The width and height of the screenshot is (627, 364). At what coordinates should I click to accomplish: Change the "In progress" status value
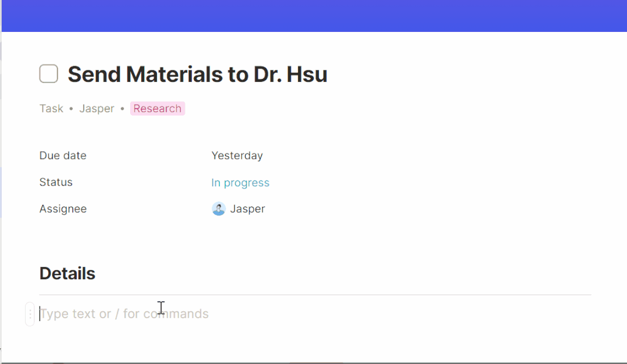click(x=240, y=183)
